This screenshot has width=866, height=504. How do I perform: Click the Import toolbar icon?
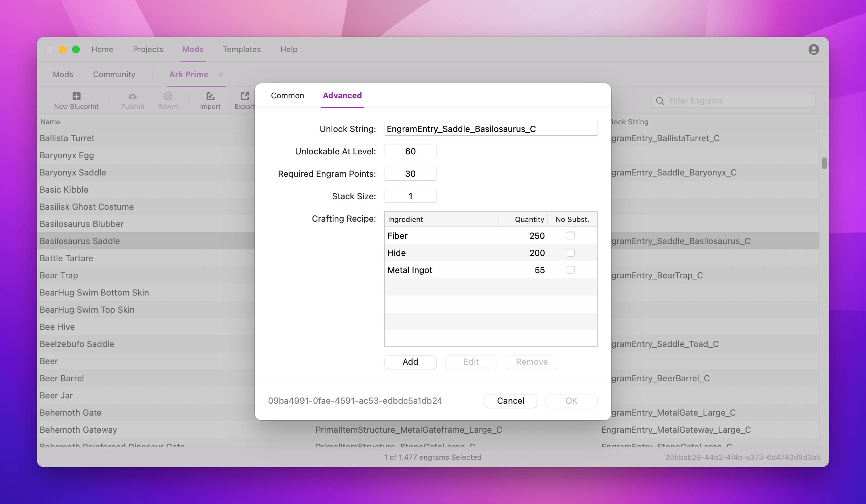pos(210,96)
